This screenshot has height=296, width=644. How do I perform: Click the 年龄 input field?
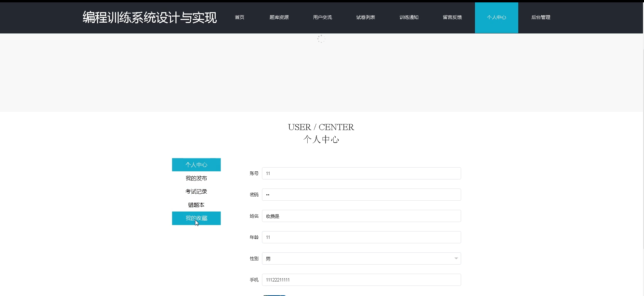361,237
